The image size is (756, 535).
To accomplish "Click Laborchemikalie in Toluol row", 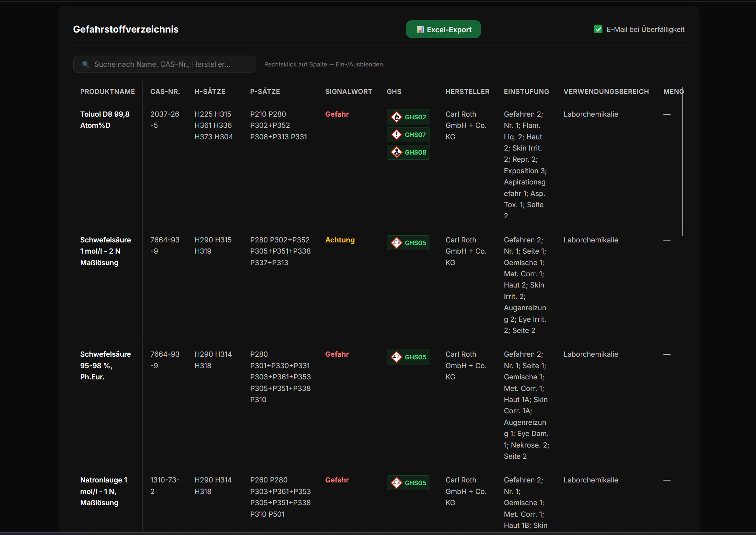I will [591, 114].
